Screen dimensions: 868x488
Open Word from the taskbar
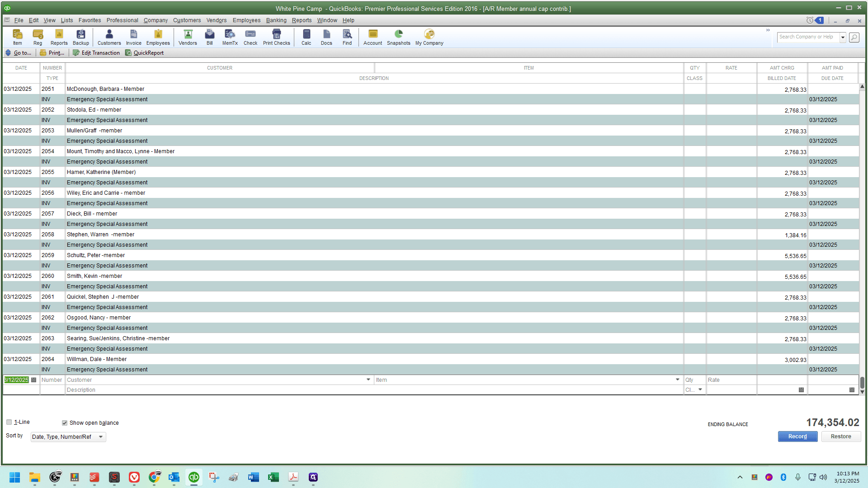point(253,477)
